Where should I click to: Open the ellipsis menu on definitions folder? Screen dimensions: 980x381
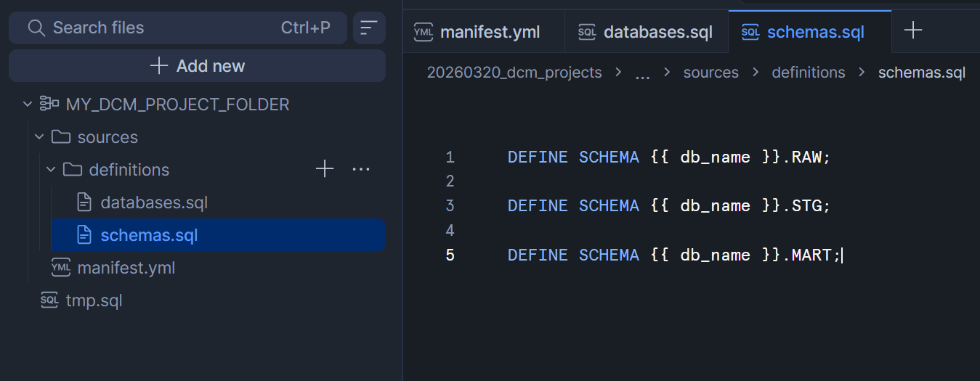[361, 169]
